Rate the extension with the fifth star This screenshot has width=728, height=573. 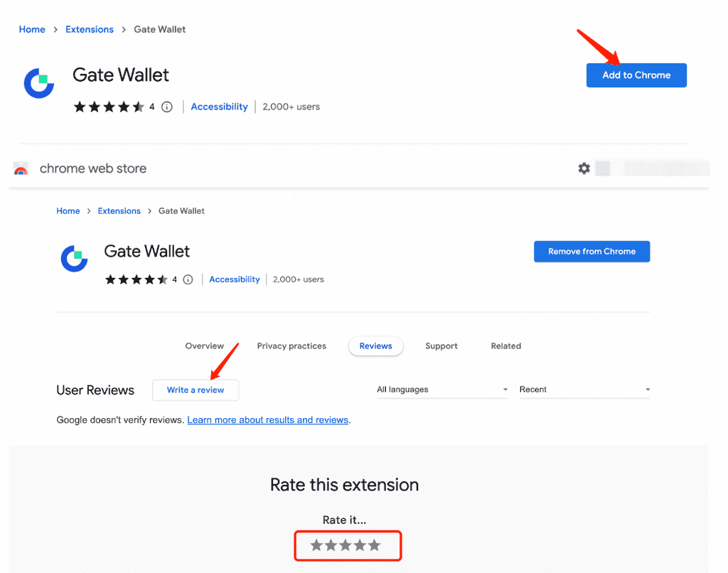375,545
